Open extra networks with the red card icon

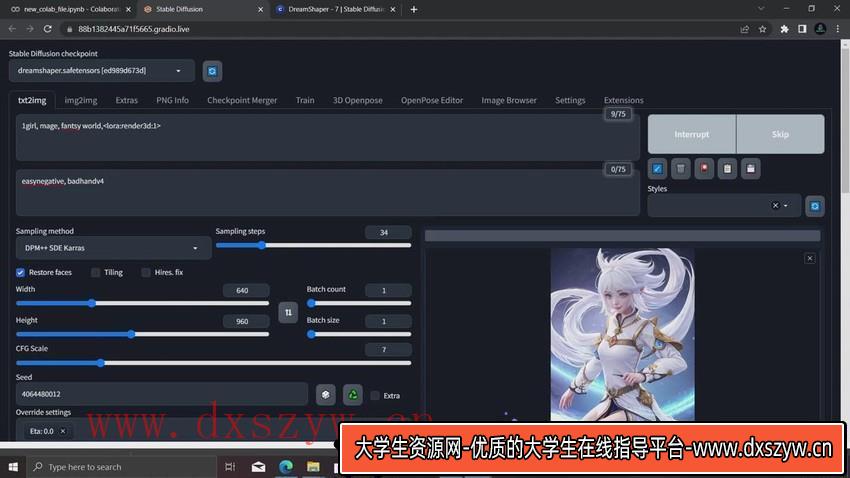[x=704, y=169]
